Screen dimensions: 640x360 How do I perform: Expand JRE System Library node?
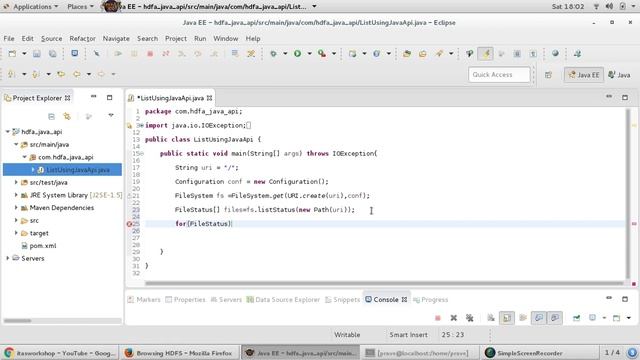coord(16,195)
